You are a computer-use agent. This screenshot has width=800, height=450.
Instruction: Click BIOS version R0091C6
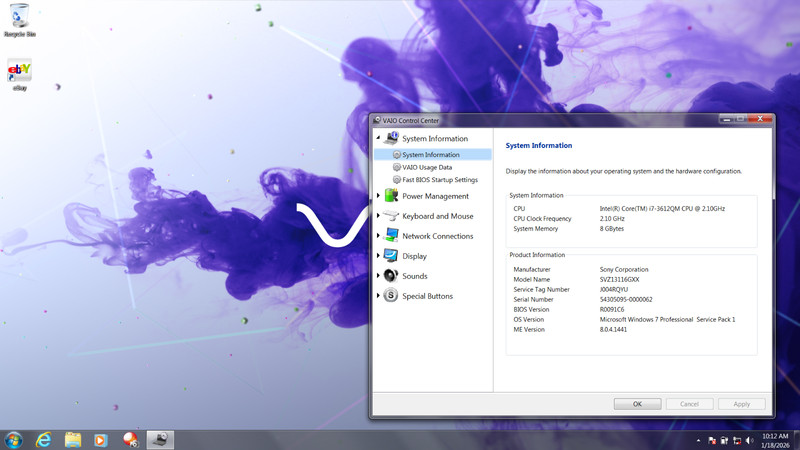coord(612,310)
